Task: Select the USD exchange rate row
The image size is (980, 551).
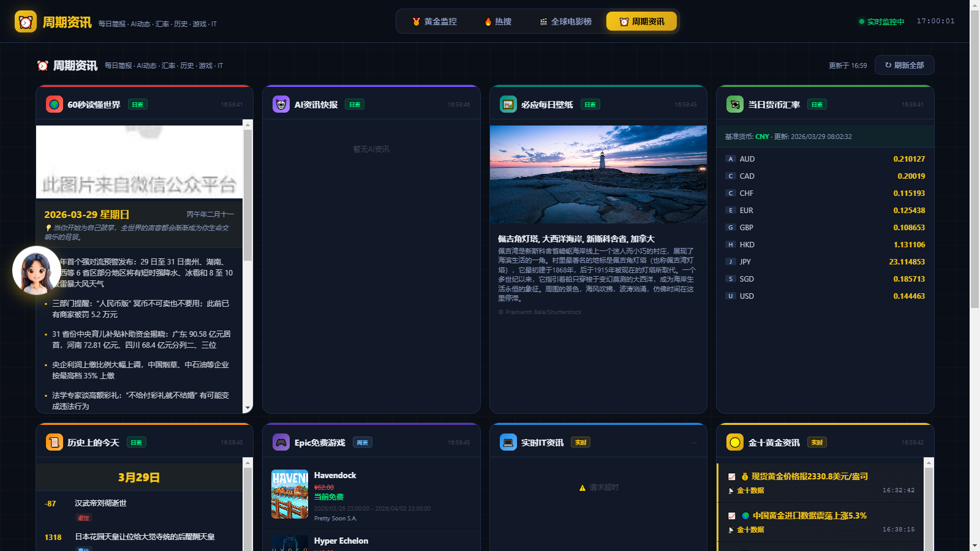Action: (x=825, y=296)
